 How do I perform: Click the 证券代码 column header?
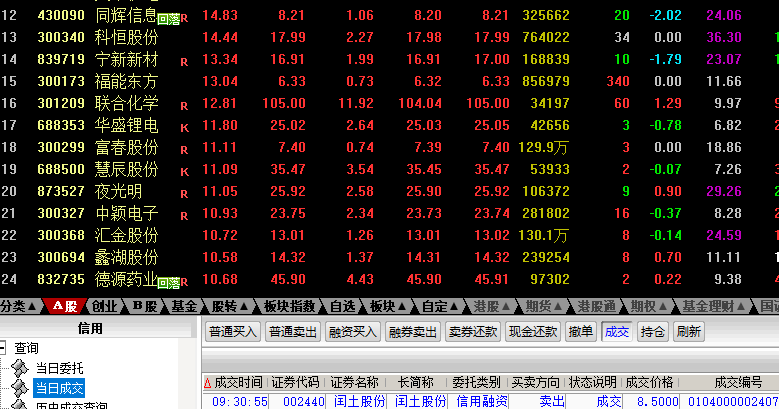click(x=295, y=383)
